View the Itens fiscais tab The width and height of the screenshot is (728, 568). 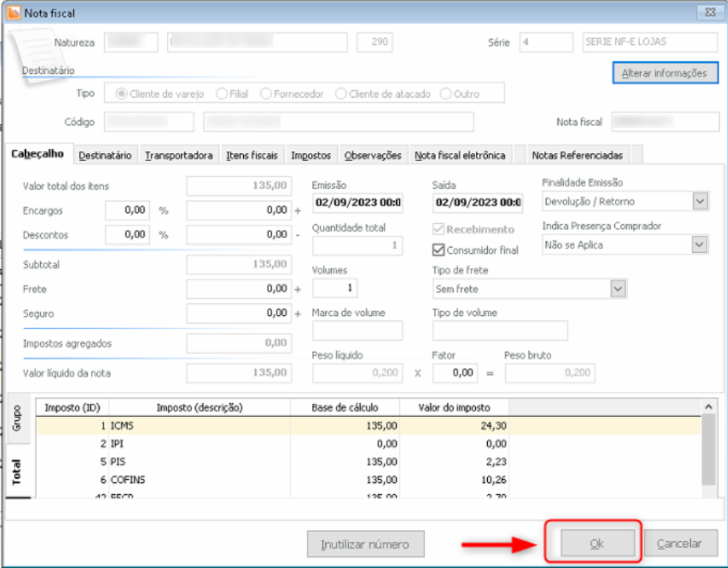(x=254, y=155)
